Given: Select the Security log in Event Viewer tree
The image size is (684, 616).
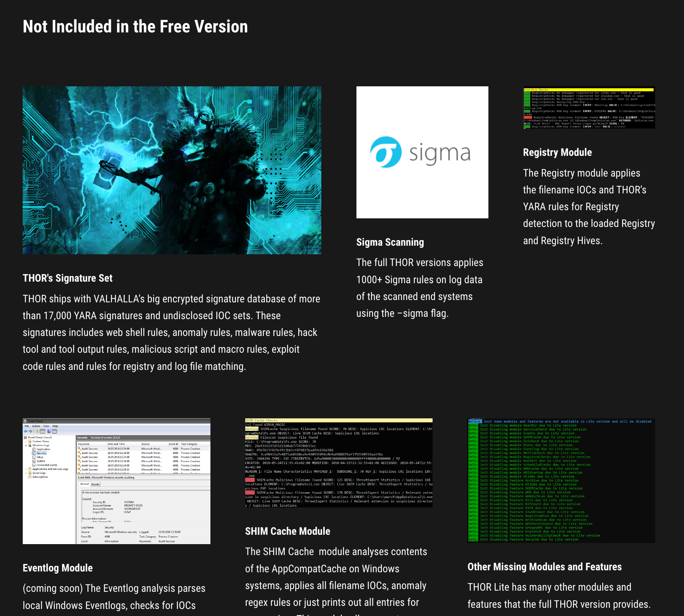Looking at the screenshot, I should [41, 453].
